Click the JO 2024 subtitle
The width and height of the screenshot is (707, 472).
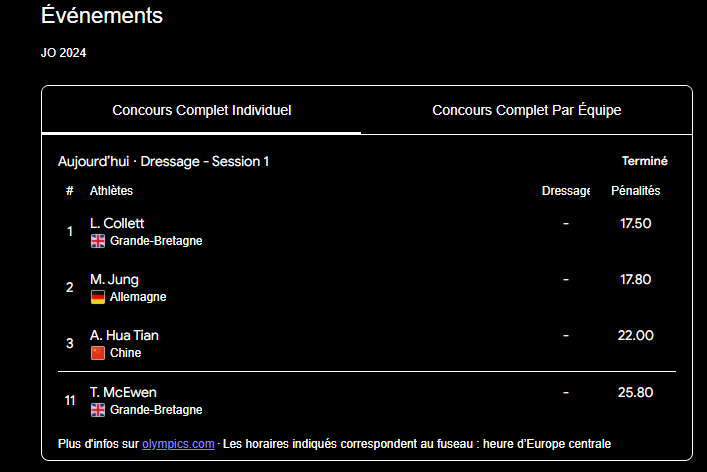[63, 53]
